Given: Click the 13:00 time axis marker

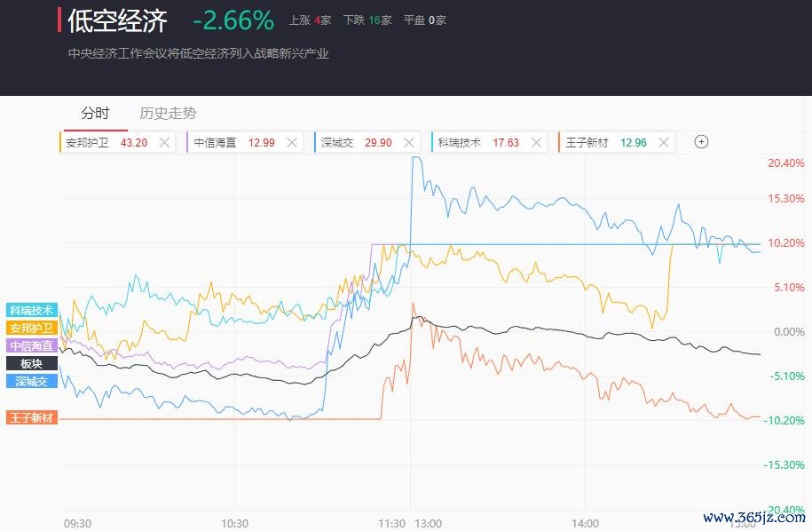Looking at the screenshot, I should 428,523.
